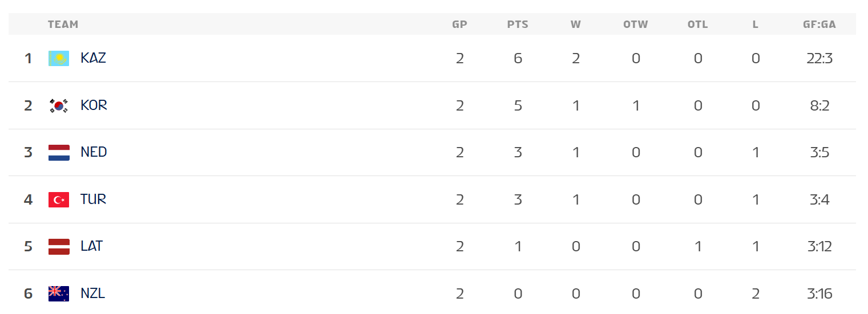Open the KAZ team link
Viewport: 868px width, 314px height.
[93, 58]
